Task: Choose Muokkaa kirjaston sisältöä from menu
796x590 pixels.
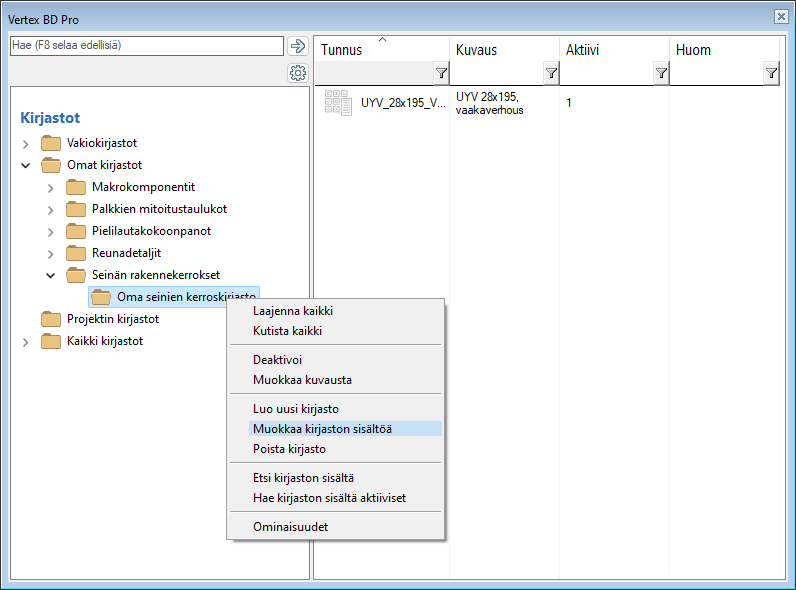Action: coord(322,429)
